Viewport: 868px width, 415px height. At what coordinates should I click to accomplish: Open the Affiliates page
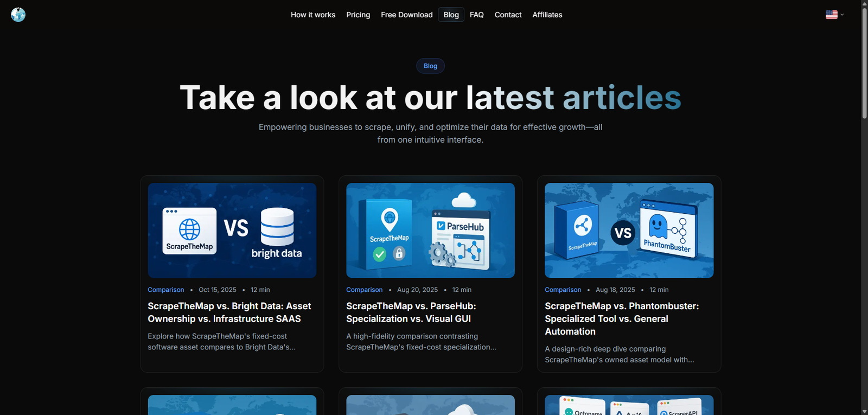tap(547, 15)
